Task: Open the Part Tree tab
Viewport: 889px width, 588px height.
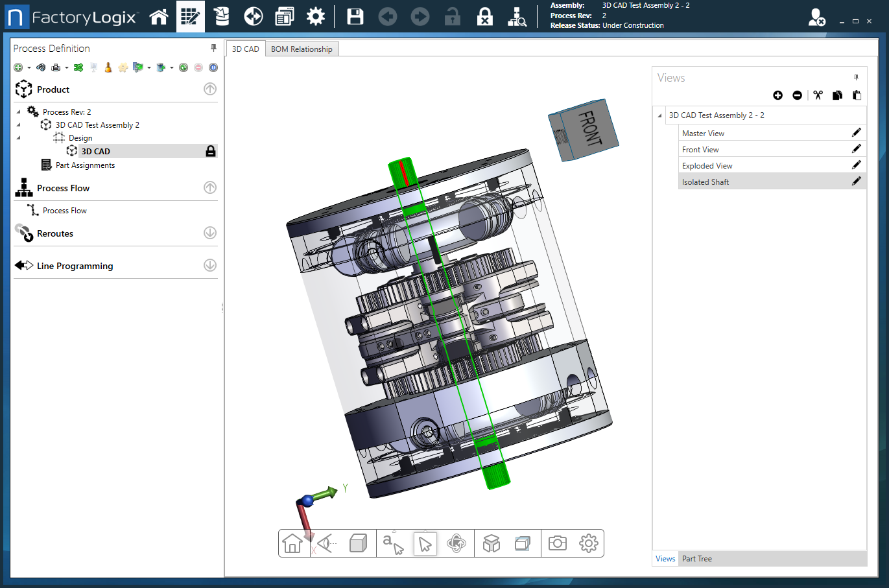Action: pyautogui.click(x=696, y=558)
